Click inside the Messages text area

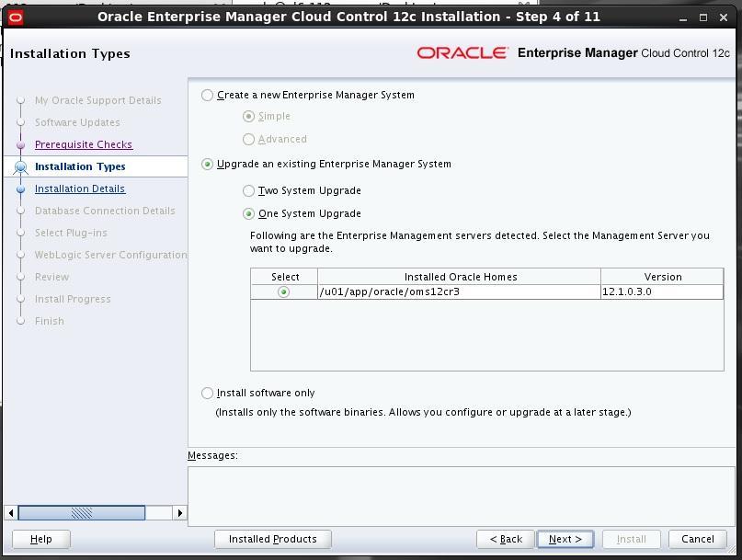[x=462, y=497]
